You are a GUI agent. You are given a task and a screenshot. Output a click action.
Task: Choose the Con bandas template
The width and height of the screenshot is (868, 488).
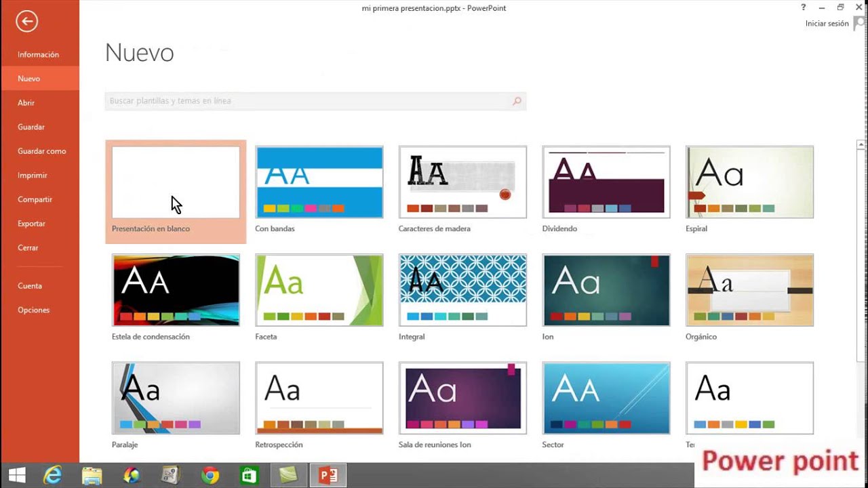click(319, 182)
